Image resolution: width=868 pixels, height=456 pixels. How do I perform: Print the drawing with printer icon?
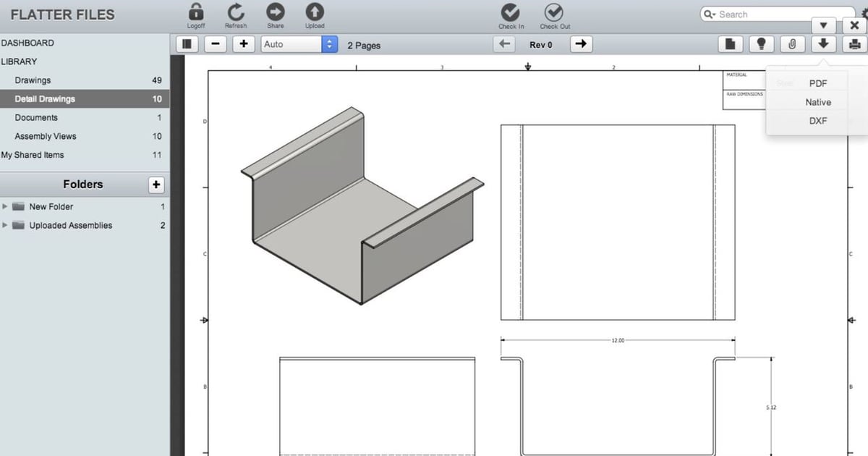pos(854,44)
